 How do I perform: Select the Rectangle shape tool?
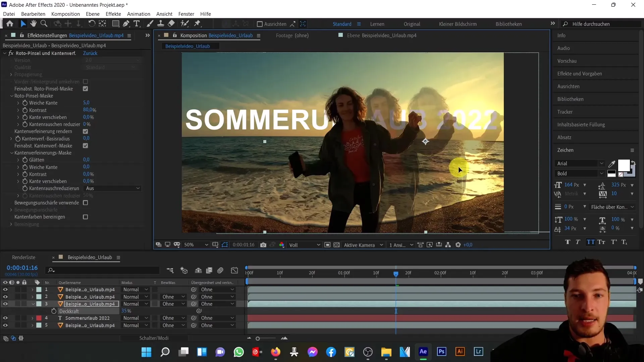tap(115, 24)
